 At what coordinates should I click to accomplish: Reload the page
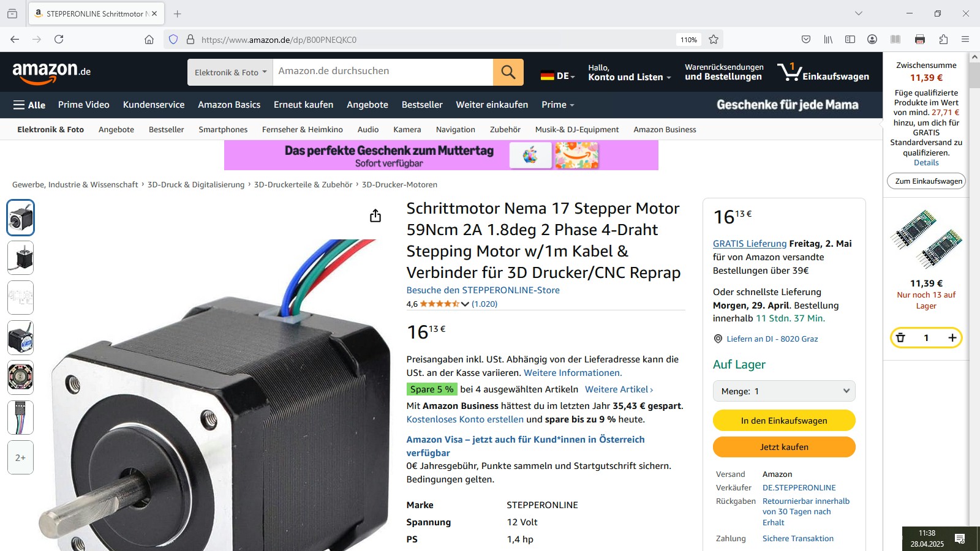[x=59, y=39]
